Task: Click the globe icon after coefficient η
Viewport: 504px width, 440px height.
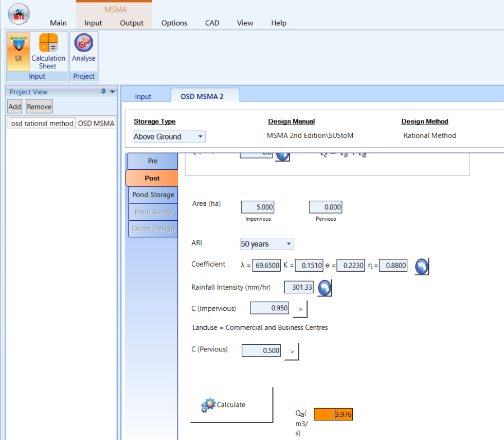Action: tap(421, 266)
